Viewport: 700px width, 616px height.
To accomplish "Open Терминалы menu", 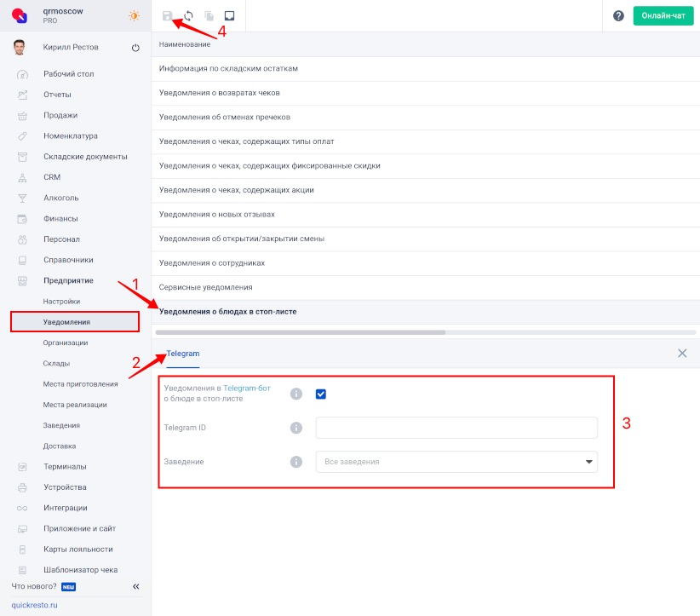I will [x=65, y=467].
